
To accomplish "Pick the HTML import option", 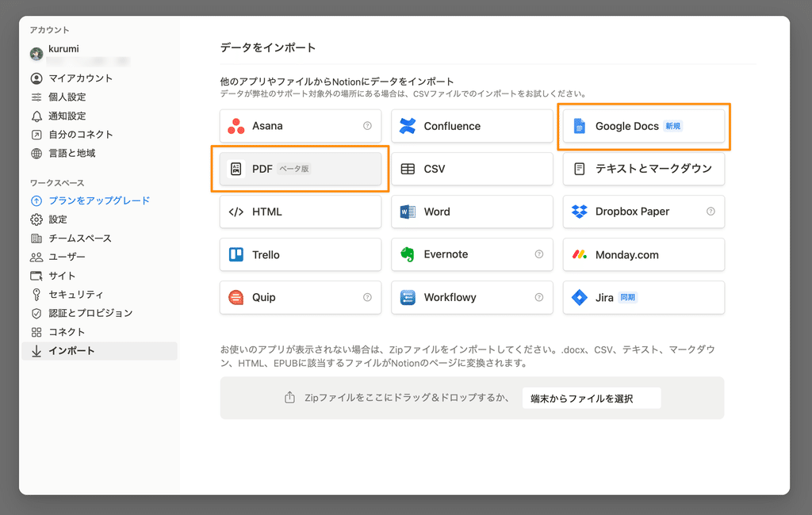I will point(301,212).
